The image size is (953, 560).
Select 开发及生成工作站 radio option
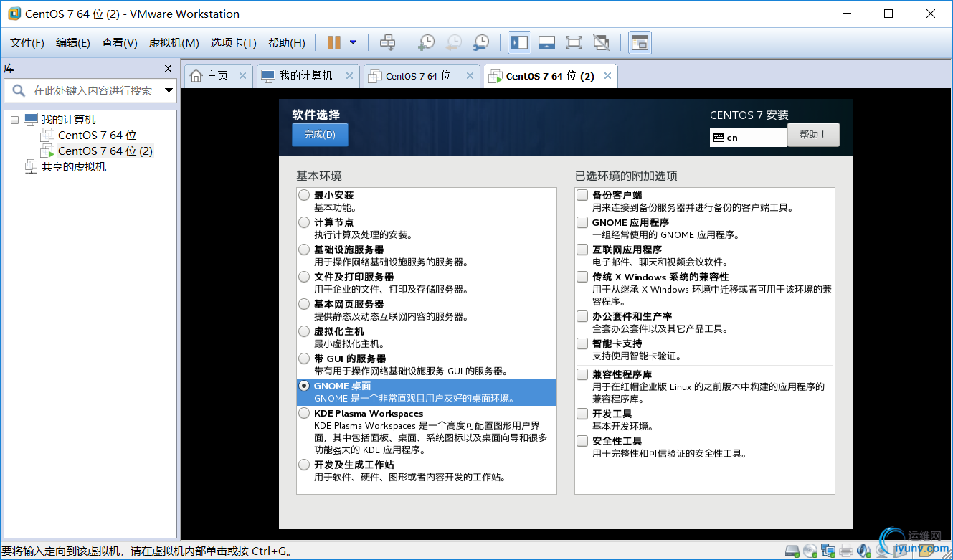pyautogui.click(x=305, y=465)
